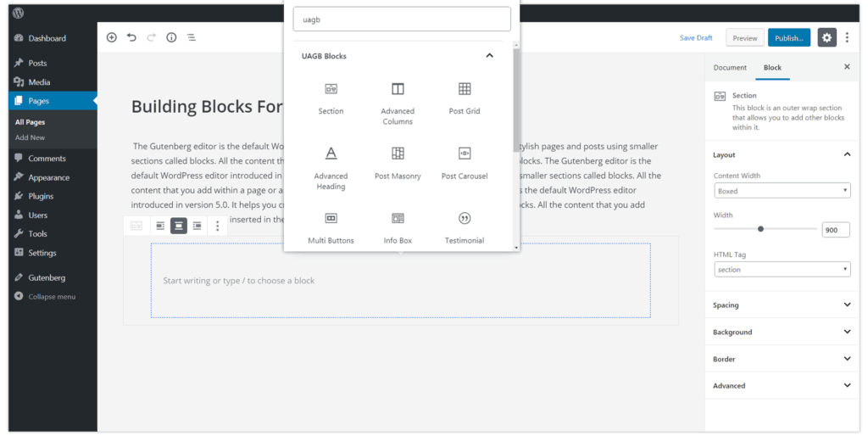Open block navigation list icon
The image size is (868, 436).
pos(192,37)
